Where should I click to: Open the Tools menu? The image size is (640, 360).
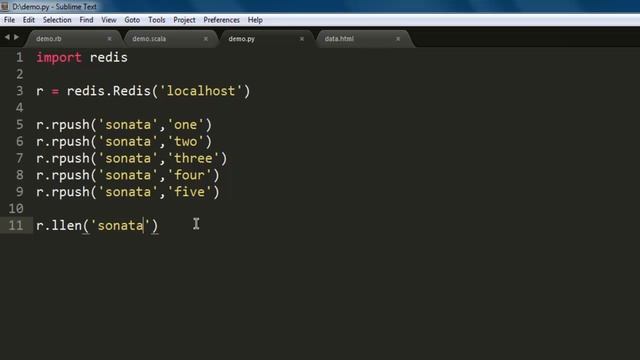[x=157, y=20]
